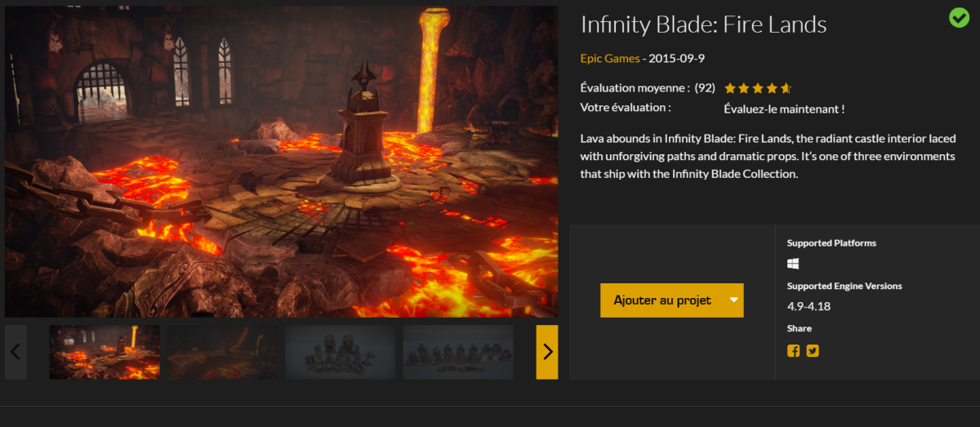Screen dimensions: 980x427
Task: Click the Ajouter au projet button
Action: pos(662,300)
